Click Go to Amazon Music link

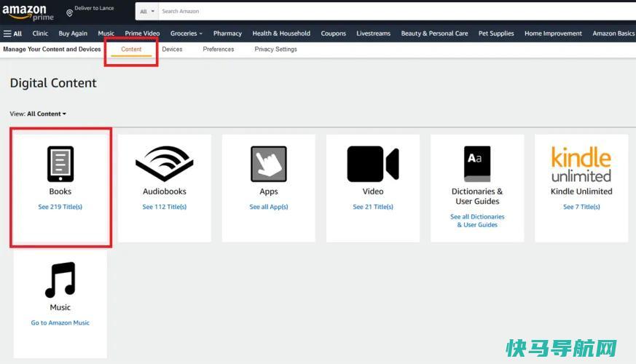[60, 323]
